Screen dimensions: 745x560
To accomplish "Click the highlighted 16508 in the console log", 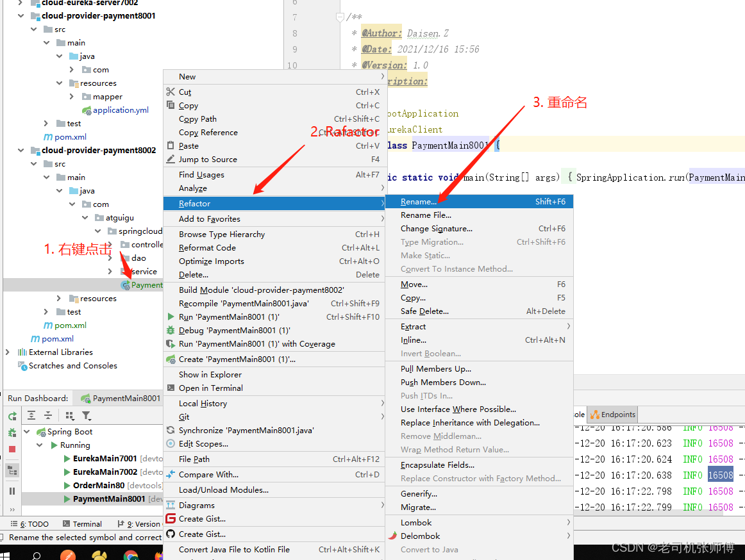I will point(720,475).
